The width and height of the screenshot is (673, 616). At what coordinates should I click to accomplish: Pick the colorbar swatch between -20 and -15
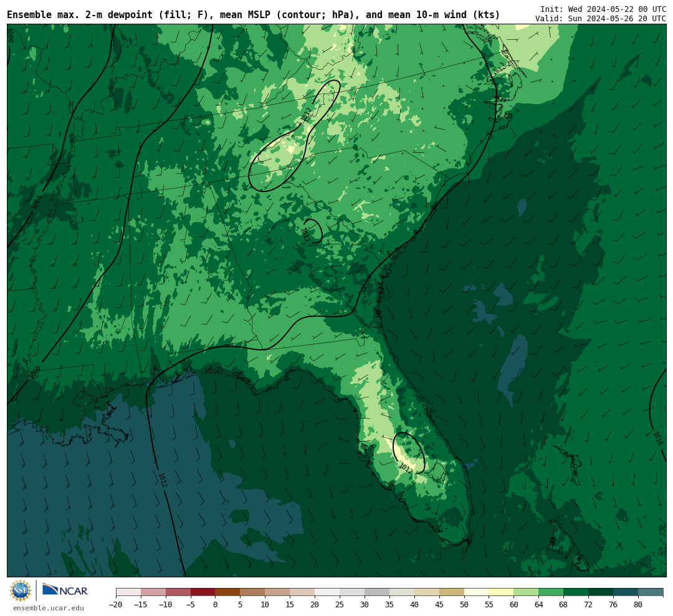128,592
